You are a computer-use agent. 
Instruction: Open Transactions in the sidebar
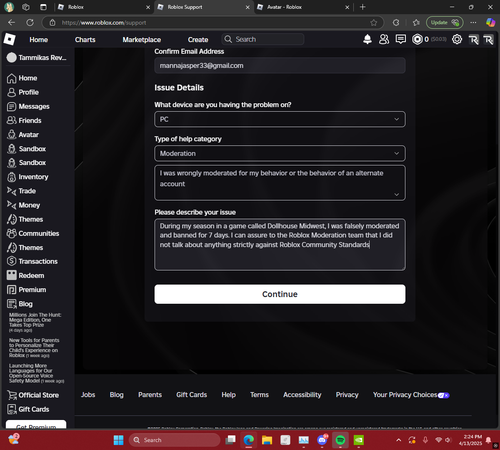pos(32,261)
